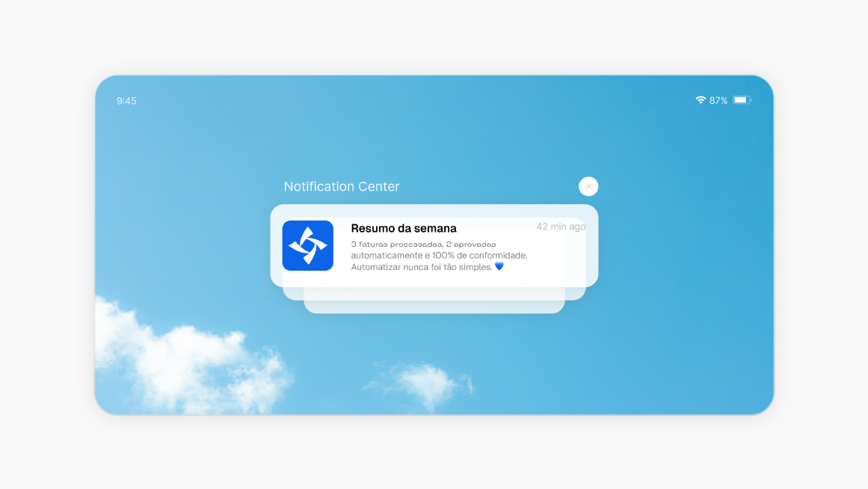Open the "Resumo da semana" notification title
868x489 pixels.
pyautogui.click(x=404, y=228)
